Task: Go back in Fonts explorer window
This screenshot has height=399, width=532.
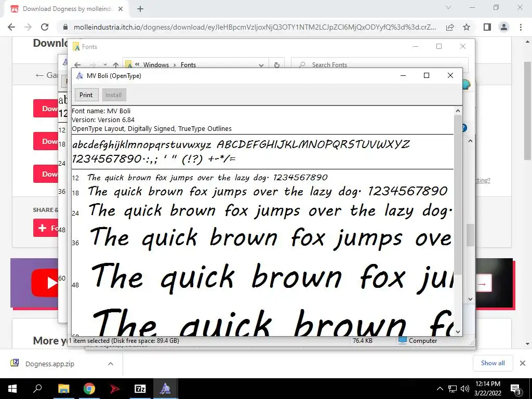Action: [77, 65]
